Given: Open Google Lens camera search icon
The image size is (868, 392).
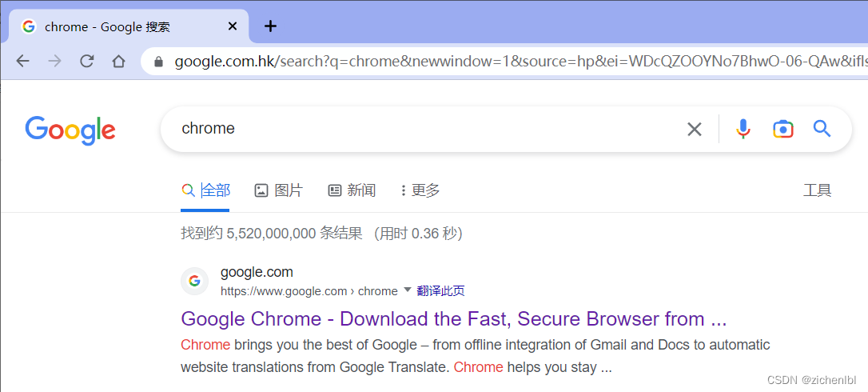Looking at the screenshot, I should point(782,129).
